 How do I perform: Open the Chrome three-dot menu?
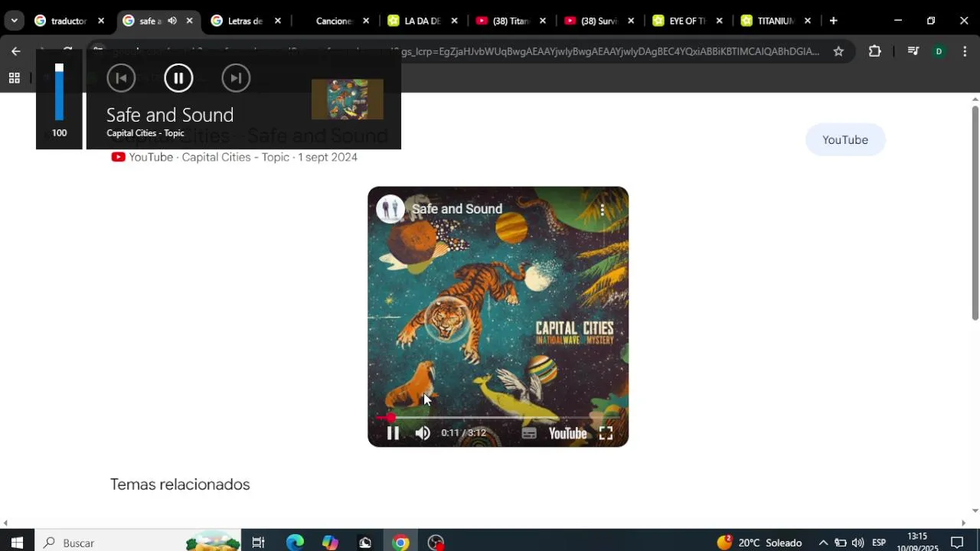pos(965,51)
